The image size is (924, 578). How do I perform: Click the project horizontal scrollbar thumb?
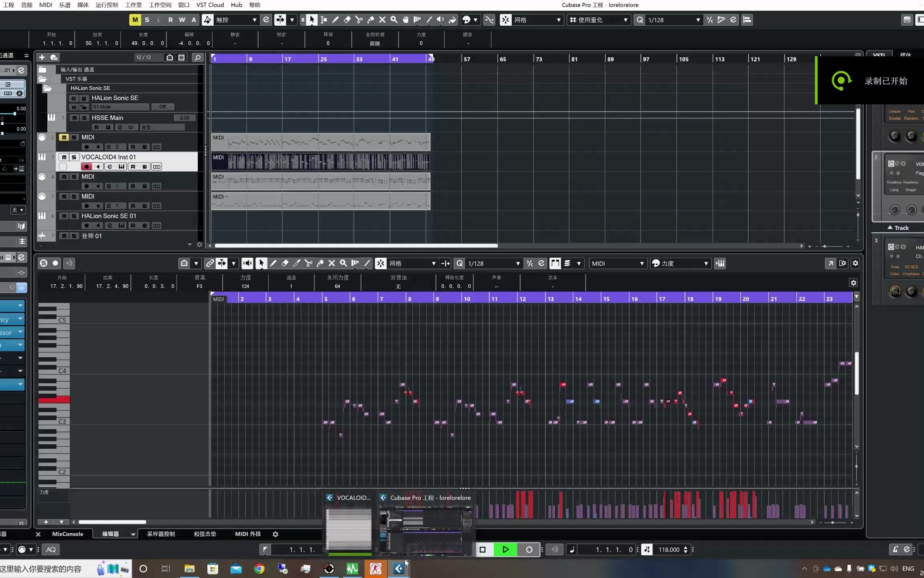tap(356, 246)
